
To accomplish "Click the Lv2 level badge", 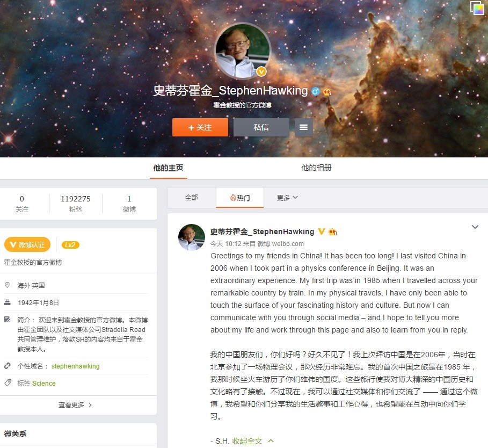I will click(x=70, y=245).
